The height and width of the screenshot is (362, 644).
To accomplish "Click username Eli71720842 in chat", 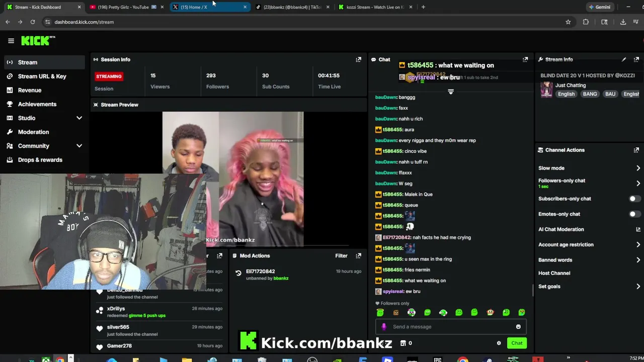I will pos(396,237).
